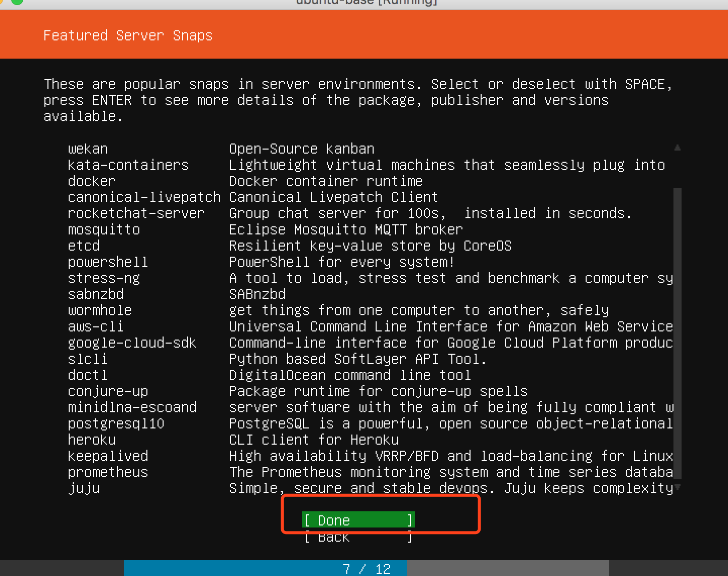Select the mosquitto snap row
Image resolution: width=728 pixels, height=576 pixels.
[x=370, y=229]
